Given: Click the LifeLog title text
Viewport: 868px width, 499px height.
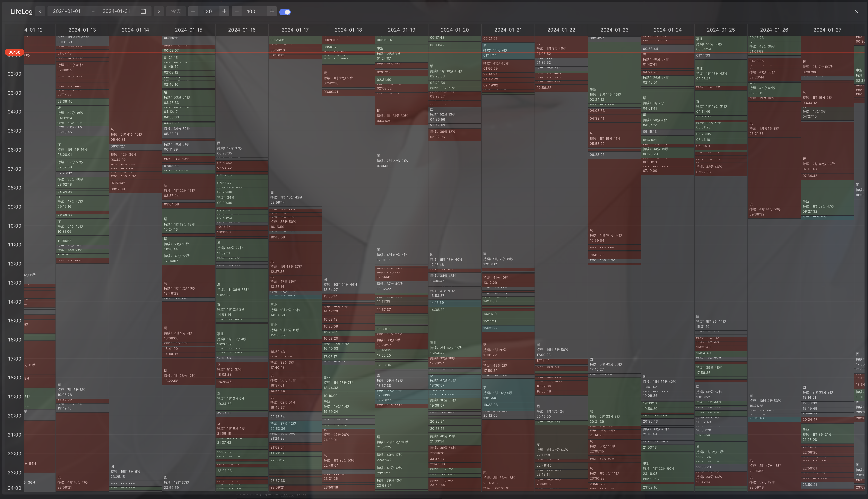Looking at the screenshot, I should pos(21,11).
